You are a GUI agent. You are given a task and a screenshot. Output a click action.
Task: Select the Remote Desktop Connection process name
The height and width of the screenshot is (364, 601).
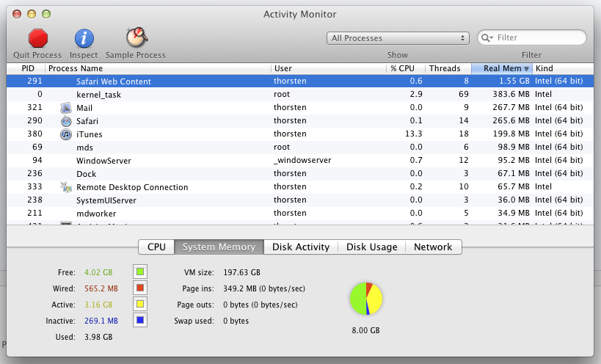132,187
